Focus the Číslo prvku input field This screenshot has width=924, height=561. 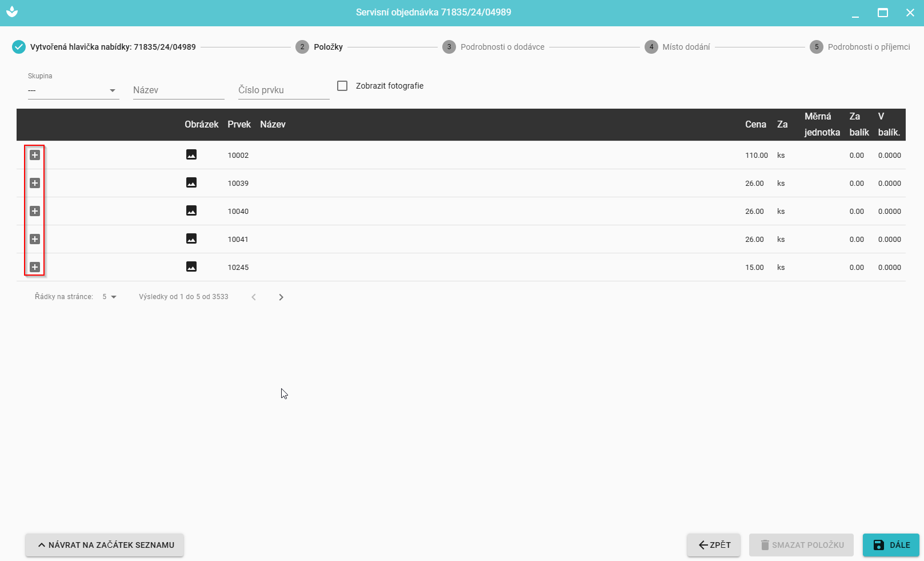(283, 90)
